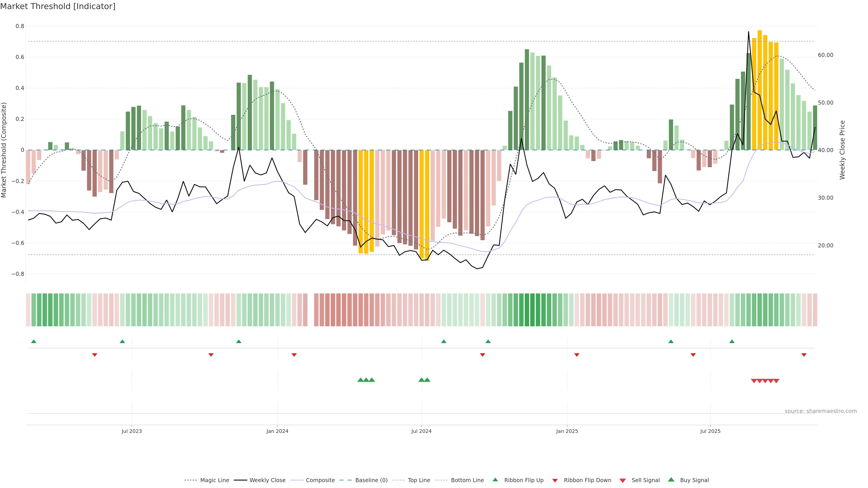Toggle Weekly Close legend entry
The image size is (868, 488).
pos(267,480)
